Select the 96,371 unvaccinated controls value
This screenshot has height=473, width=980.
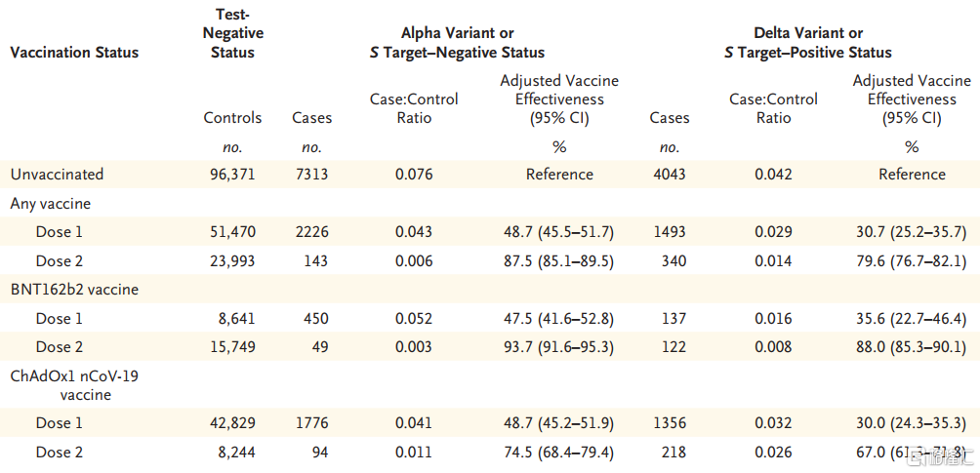point(233,175)
